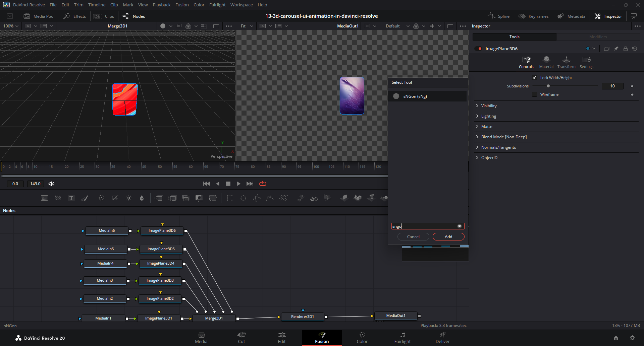
Task: Cancel the Select Tool dialog
Action: (x=413, y=237)
